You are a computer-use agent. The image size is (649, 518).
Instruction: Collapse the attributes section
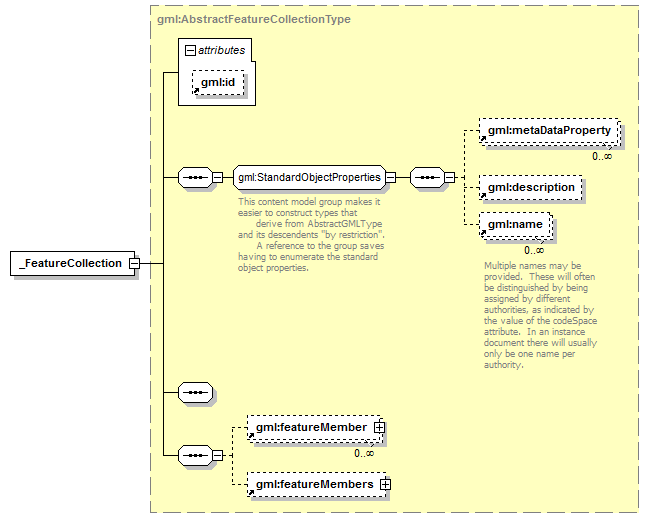(188, 49)
